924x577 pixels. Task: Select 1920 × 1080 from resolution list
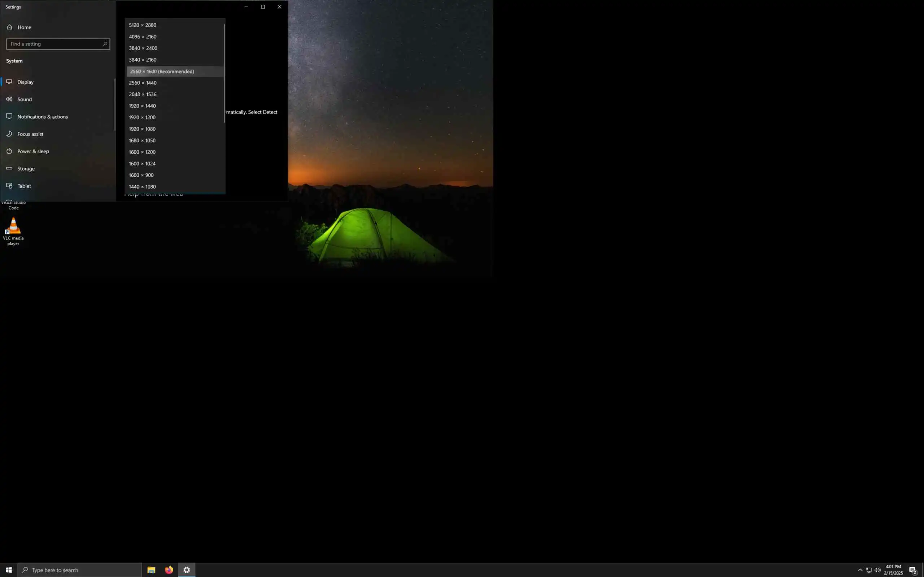[141, 129]
